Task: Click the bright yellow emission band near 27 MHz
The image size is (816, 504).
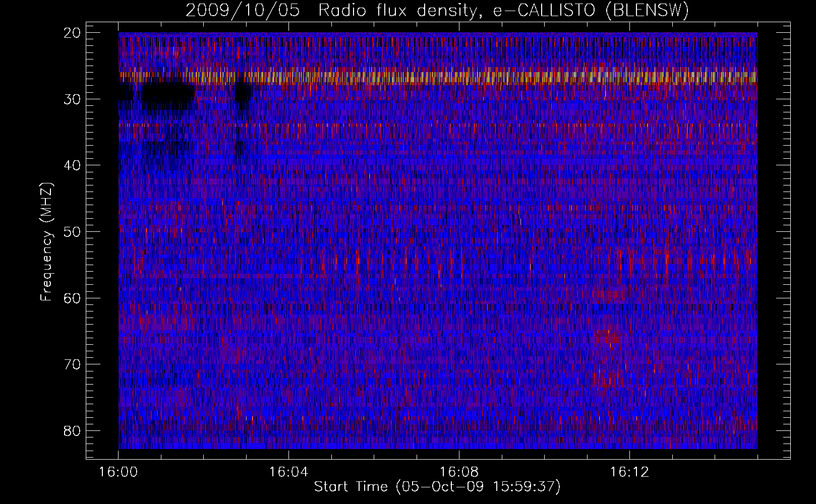Action: 438,77
